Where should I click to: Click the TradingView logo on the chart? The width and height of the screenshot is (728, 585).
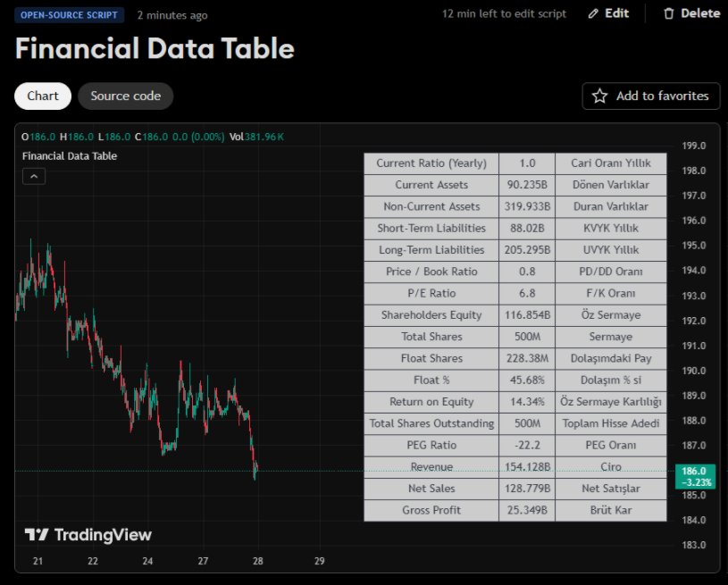(x=88, y=534)
